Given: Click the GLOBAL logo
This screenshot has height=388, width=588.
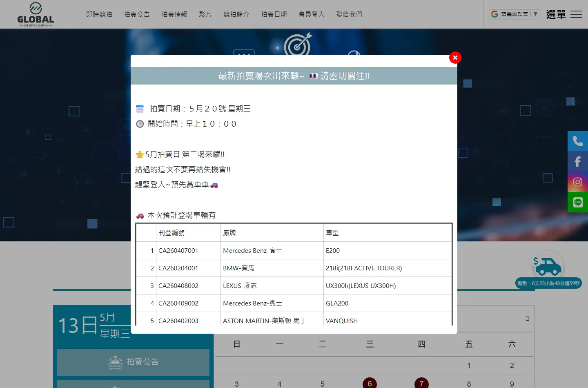Looking at the screenshot, I should 36,14.
